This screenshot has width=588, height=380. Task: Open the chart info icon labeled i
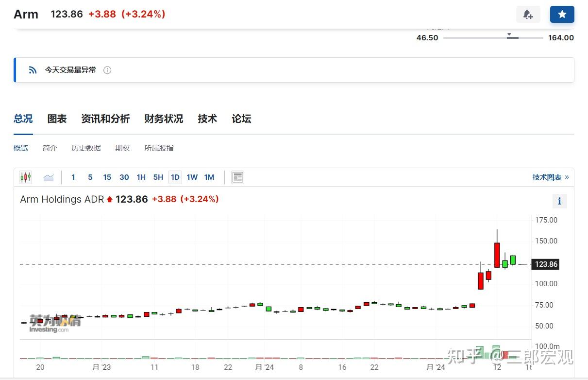pos(559,201)
